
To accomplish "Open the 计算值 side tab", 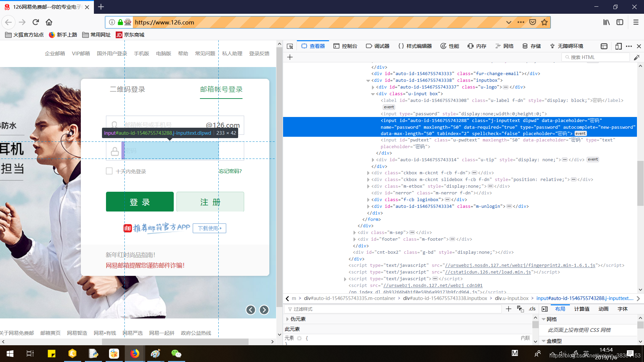I will click(x=582, y=309).
